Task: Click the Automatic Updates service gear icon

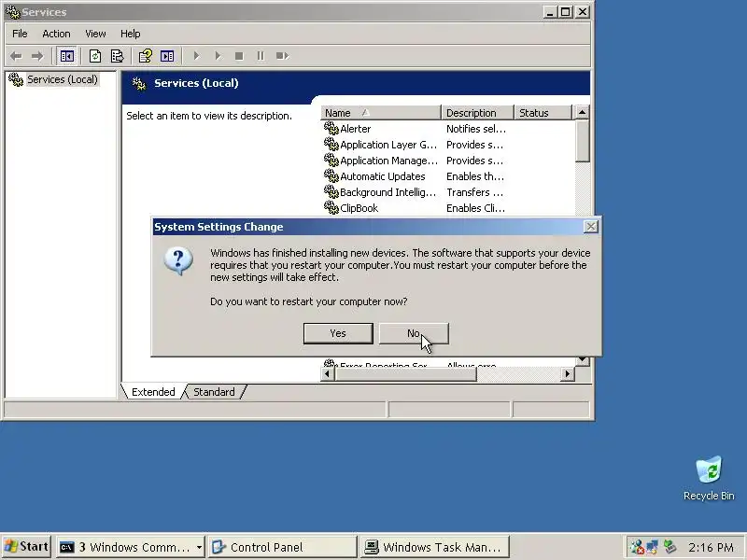Action: [331, 175]
